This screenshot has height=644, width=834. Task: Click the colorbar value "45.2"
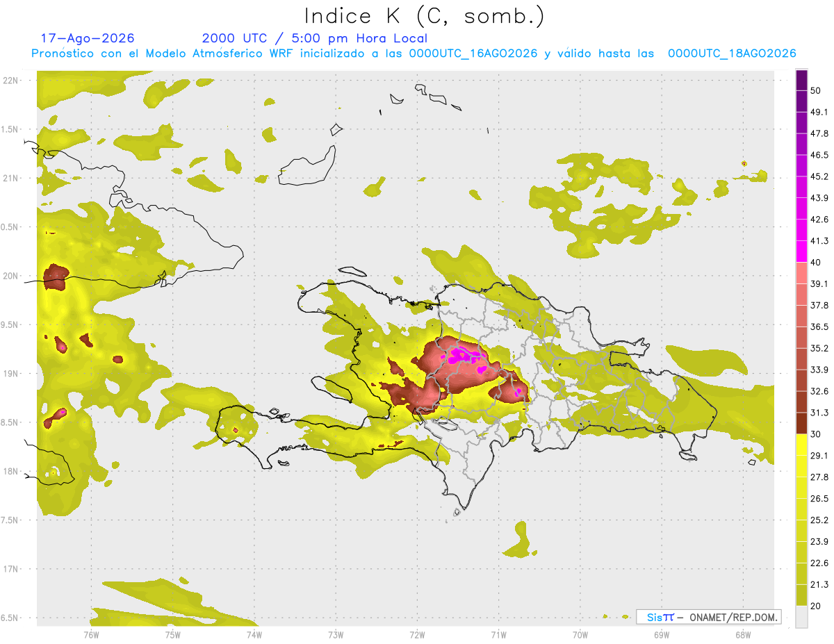[x=819, y=176]
